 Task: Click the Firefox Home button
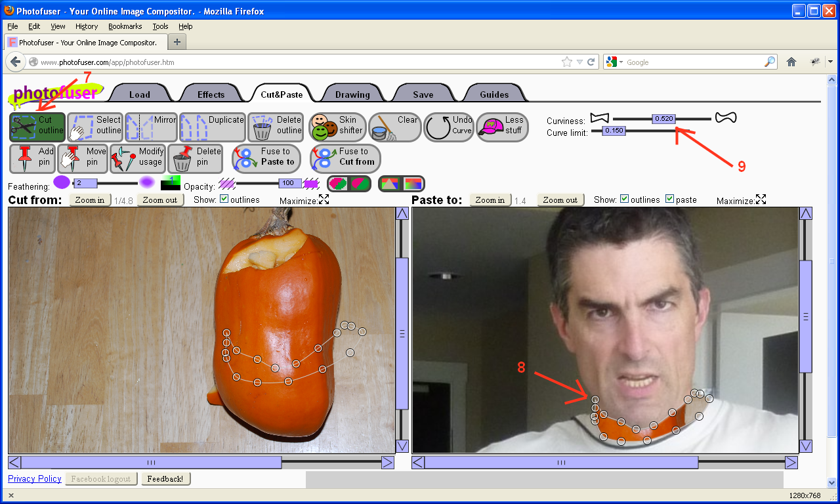[791, 62]
